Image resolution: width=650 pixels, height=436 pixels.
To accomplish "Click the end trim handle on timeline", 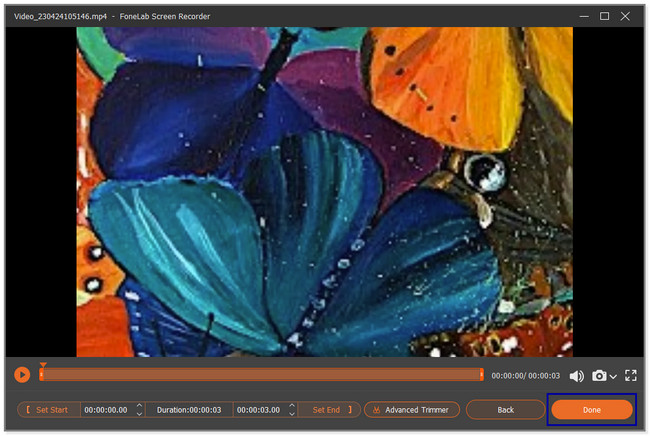I will (481, 375).
